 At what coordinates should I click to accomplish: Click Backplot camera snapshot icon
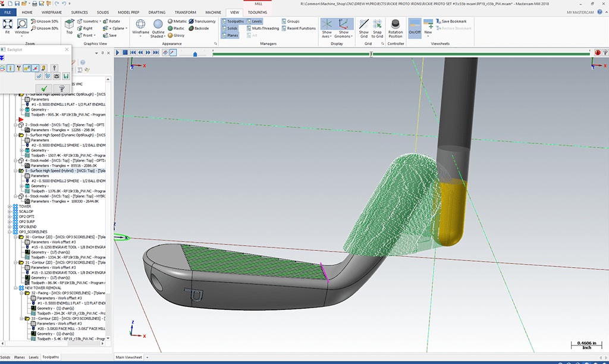(56, 76)
